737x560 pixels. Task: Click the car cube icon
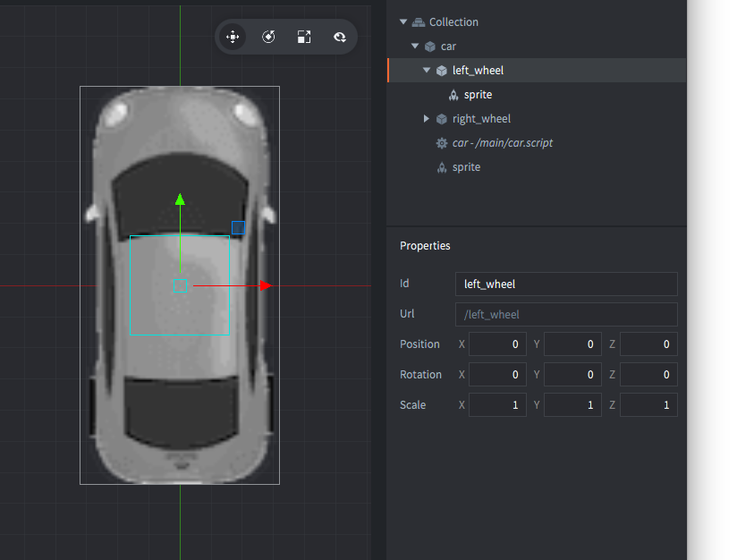coord(430,47)
